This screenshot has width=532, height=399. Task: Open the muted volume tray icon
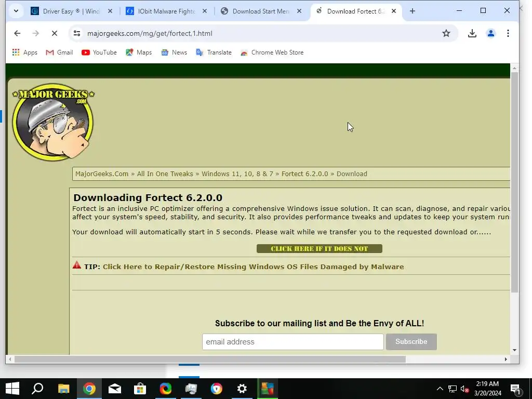[464, 389]
